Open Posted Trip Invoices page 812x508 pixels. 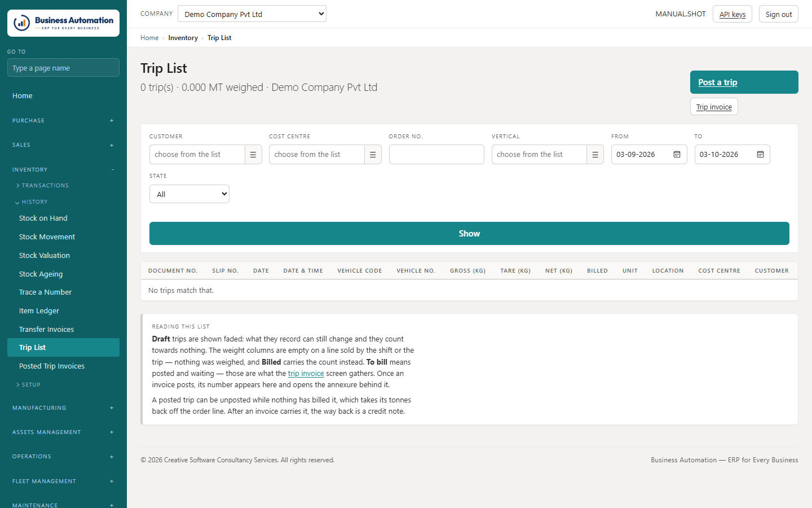tap(63, 366)
